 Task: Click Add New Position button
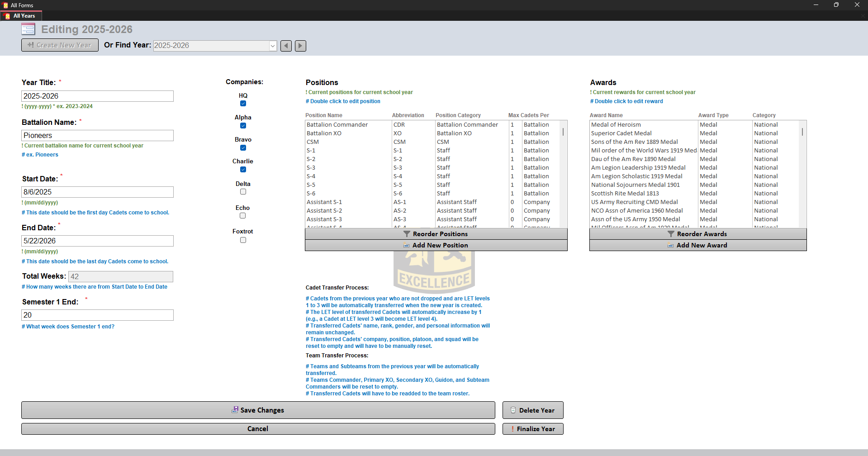coord(436,245)
